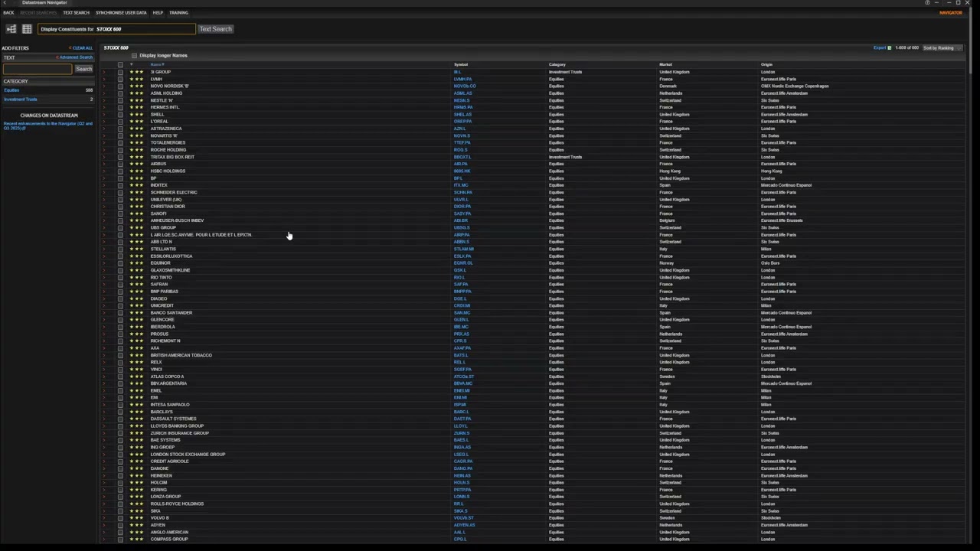The height and width of the screenshot is (551, 980).
Task: Click the BACK menu item
Action: point(8,13)
